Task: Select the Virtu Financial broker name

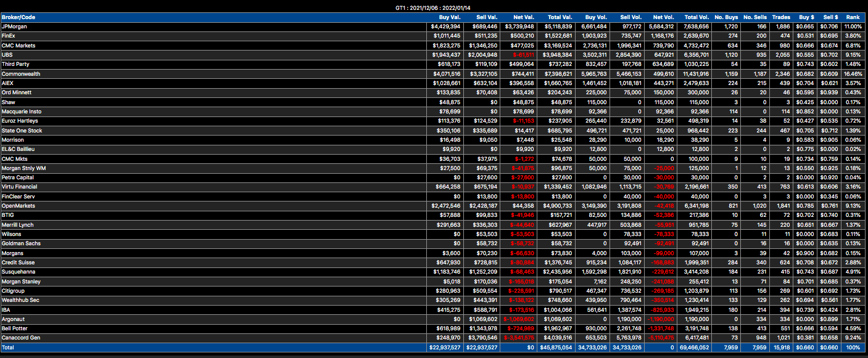Action: [19, 187]
